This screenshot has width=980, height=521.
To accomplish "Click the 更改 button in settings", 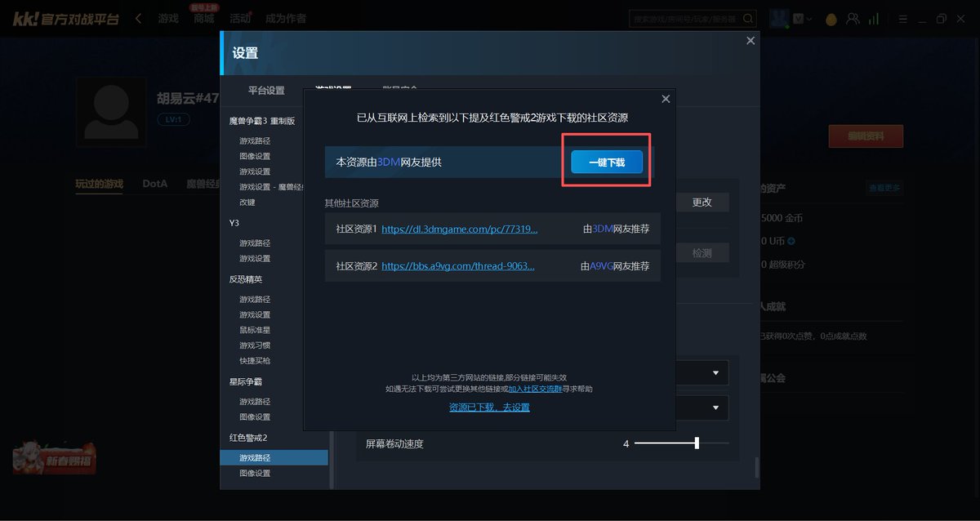I will (x=702, y=203).
